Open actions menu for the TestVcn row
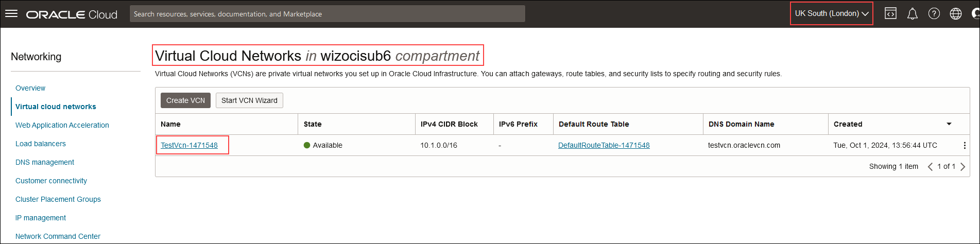This screenshot has width=980, height=244. tap(964, 146)
